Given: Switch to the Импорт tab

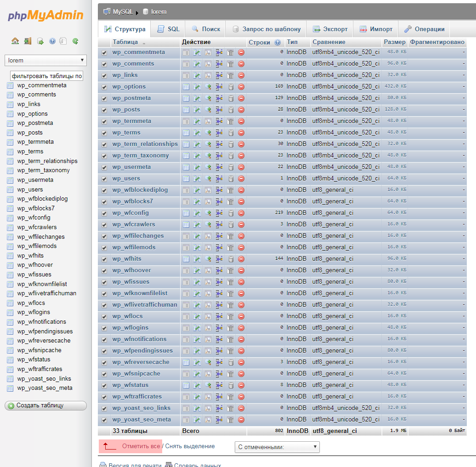Looking at the screenshot, I should click(x=376, y=29).
